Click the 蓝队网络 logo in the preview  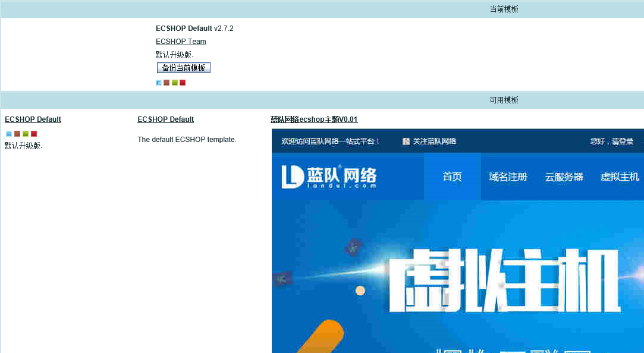click(x=329, y=176)
